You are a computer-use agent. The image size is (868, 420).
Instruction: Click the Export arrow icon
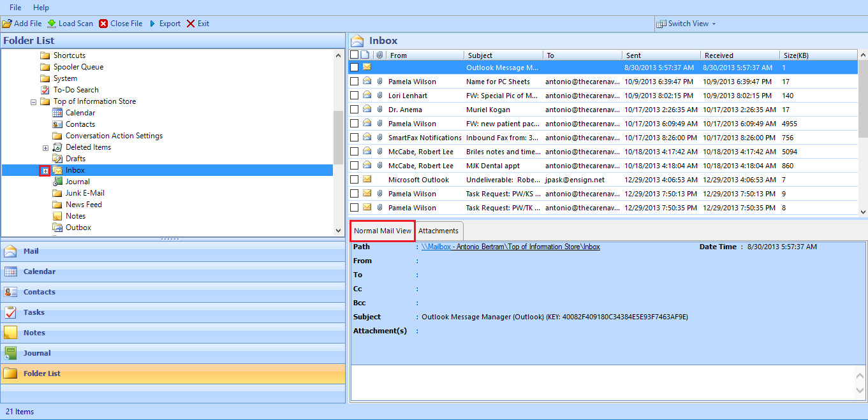click(x=152, y=24)
